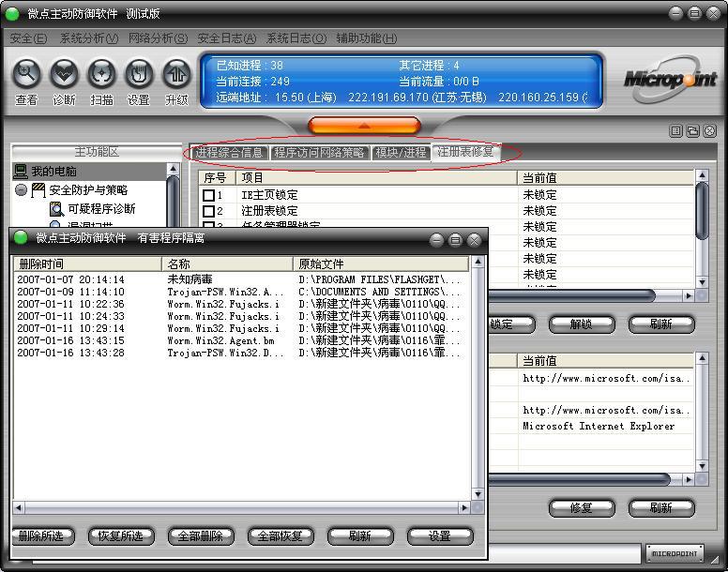
Task: Click 刷新 in the quarantine window
Action: pyautogui.click(x=360, y=535)
